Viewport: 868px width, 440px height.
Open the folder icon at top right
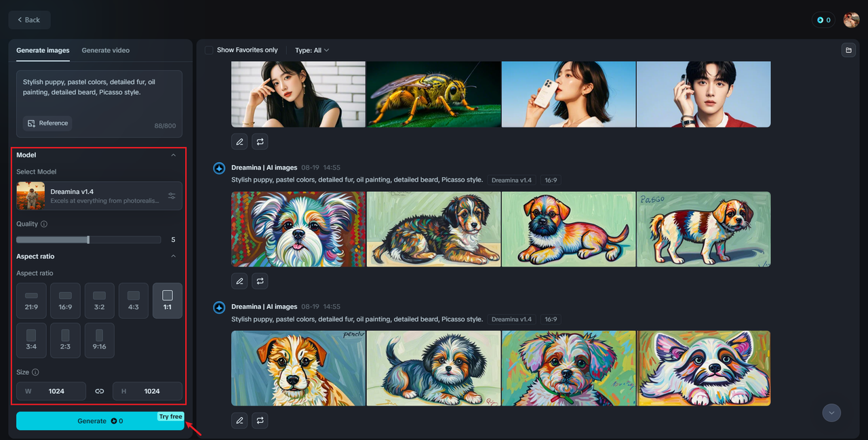coord(848,50)
